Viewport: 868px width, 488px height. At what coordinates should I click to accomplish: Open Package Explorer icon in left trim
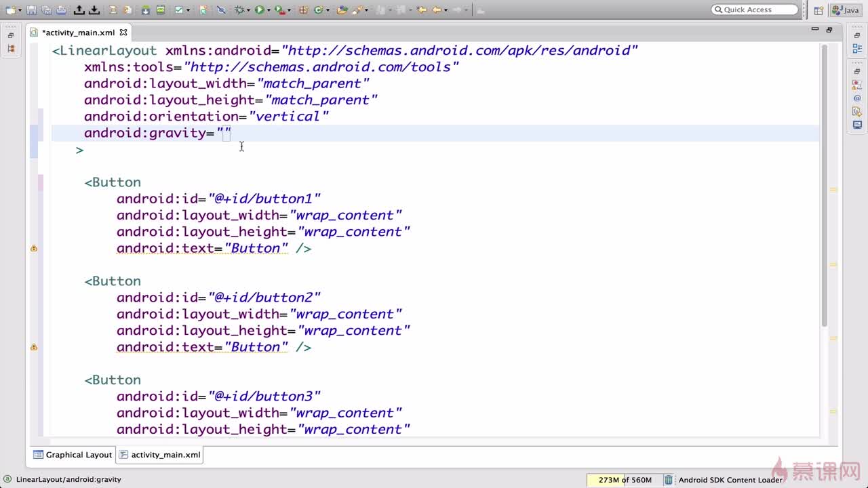pos(10,48)
